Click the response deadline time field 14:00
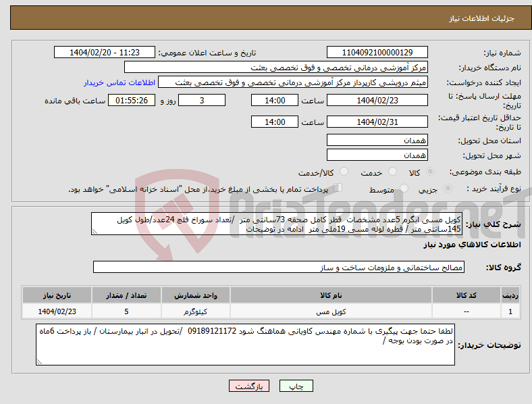Image resolution: width=532 pixels, height=404 pixels. pyautogui.click(x=275, y=100)
